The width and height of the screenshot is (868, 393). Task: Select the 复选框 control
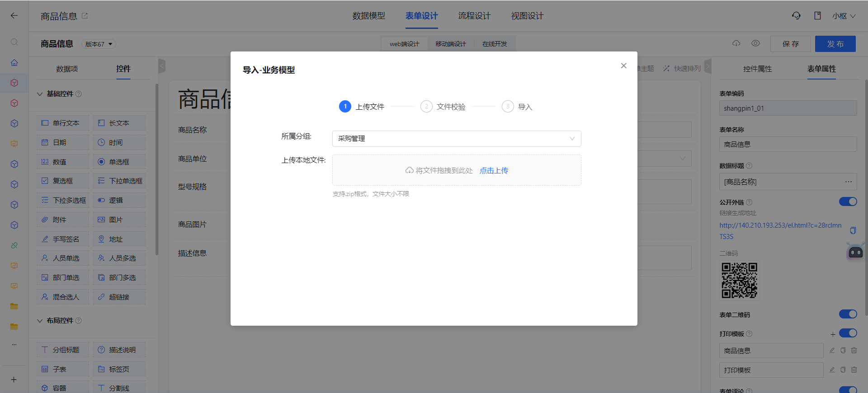point(63,181)
